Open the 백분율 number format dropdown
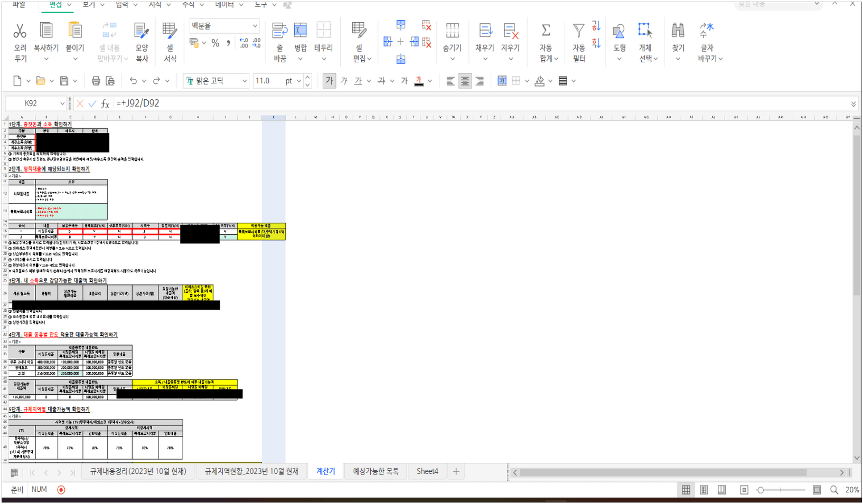 tap(255, 26)
